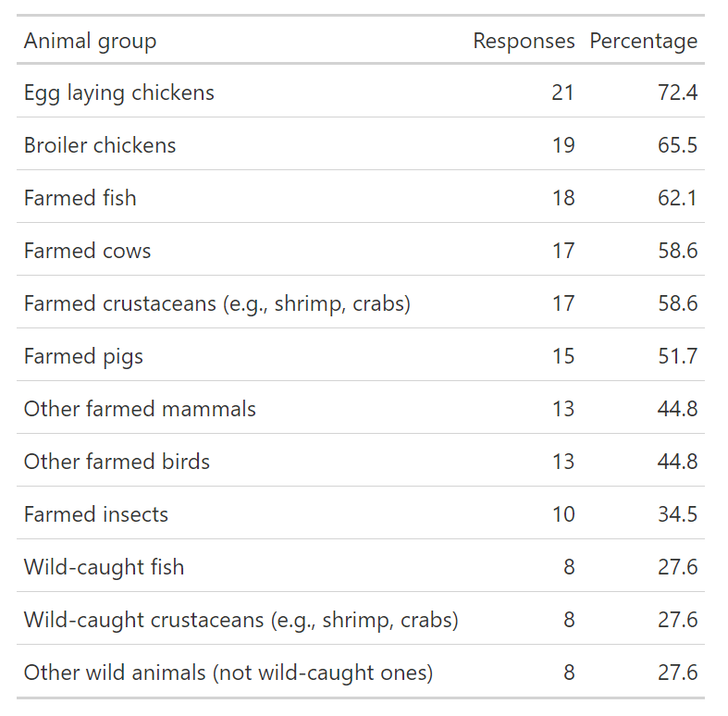Click the Farmed cows row label

(87, 251)
